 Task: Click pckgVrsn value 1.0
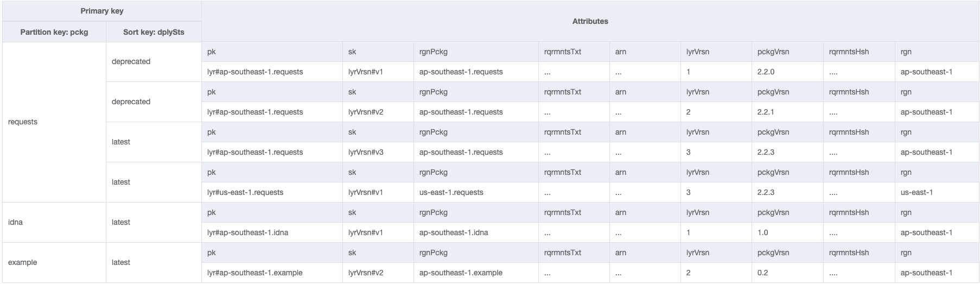(x=763, y=232)
